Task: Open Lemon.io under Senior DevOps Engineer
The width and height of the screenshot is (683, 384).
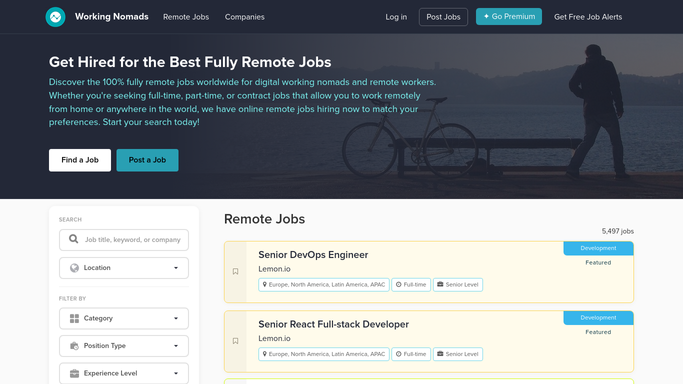Action: pyautogui.click(x=274, y=269)
